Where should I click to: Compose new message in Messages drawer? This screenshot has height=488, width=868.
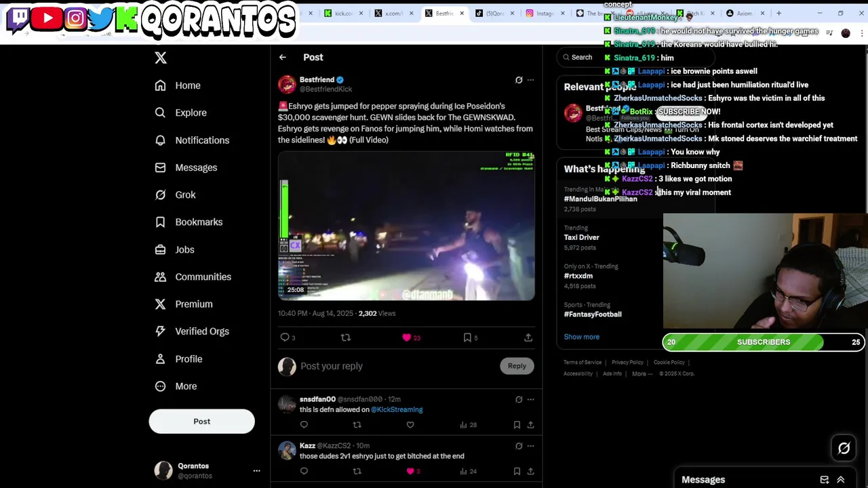825,480
